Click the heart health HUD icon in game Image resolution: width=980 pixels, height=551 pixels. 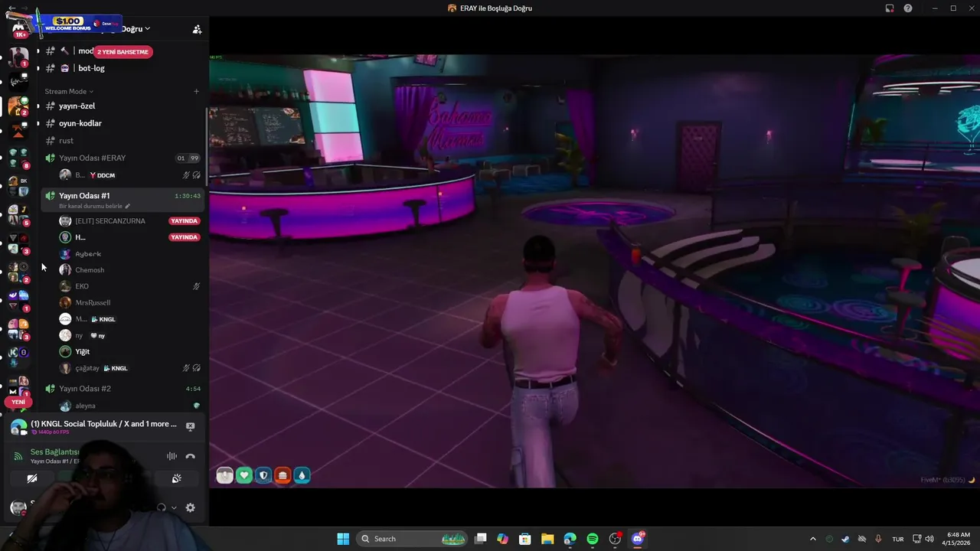click(244, 475)
